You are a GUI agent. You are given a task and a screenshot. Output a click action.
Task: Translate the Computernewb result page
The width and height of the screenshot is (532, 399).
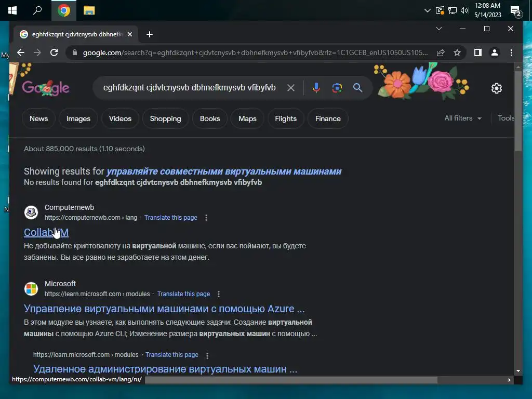click(170, 218)
